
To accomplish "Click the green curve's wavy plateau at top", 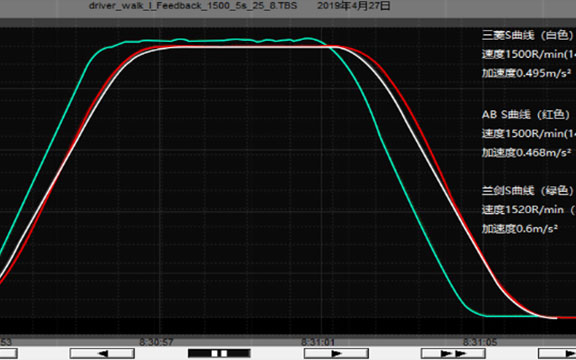I will click(217, 41).
